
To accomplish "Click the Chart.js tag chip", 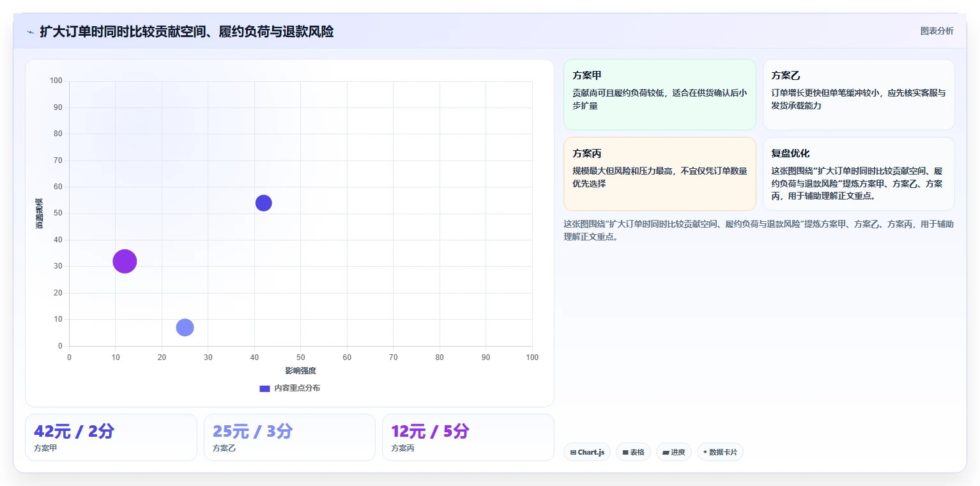I will coord(587,452).
